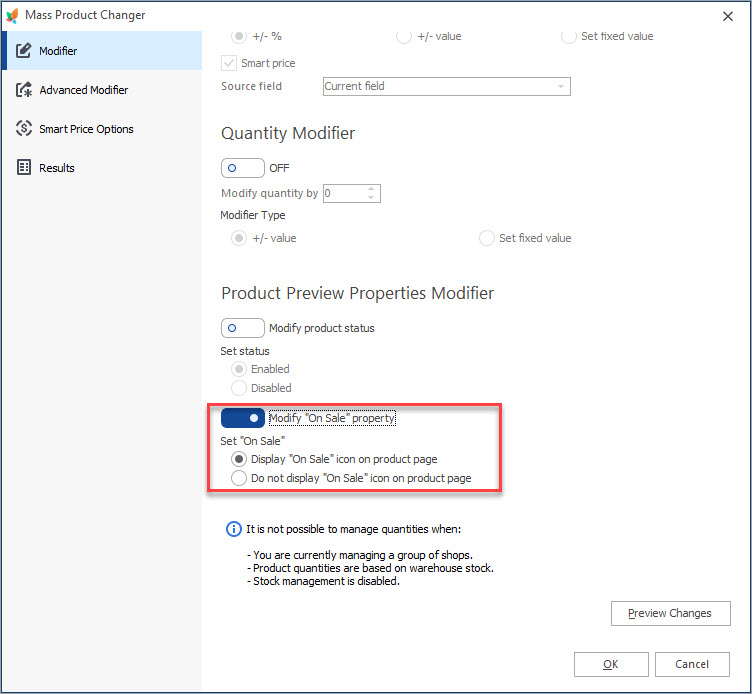Image resolution: width=752 pixels, height=694 pixels.
Task: Click the Modifier pencil icon in sidebar
Action: coord(24,51)
